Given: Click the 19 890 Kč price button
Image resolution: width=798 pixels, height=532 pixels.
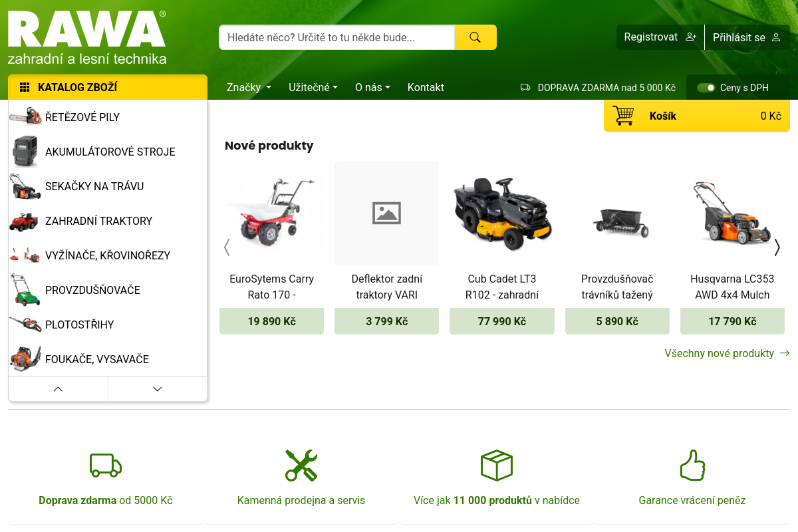Looking at the screenshot, I should [x=271, y=321].
